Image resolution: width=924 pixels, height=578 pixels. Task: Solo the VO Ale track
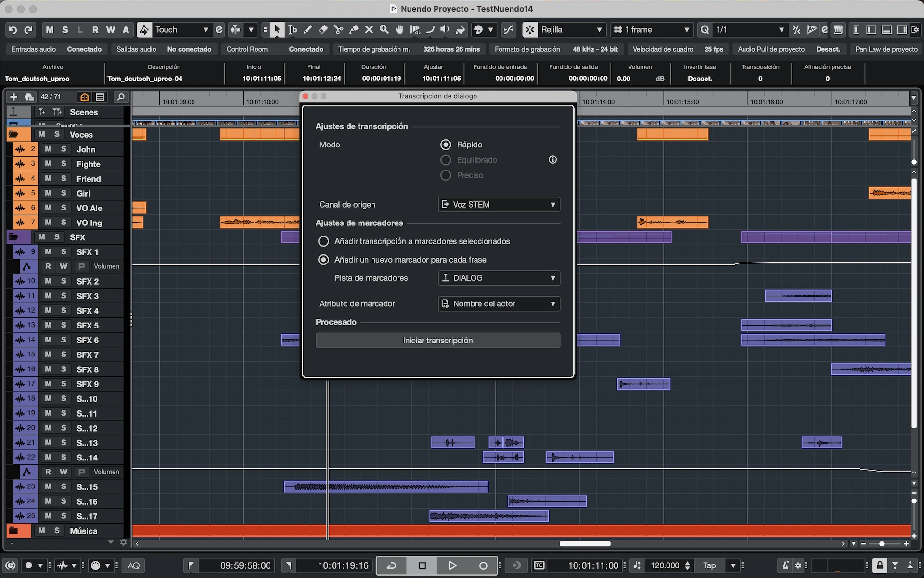coord(64,208)
